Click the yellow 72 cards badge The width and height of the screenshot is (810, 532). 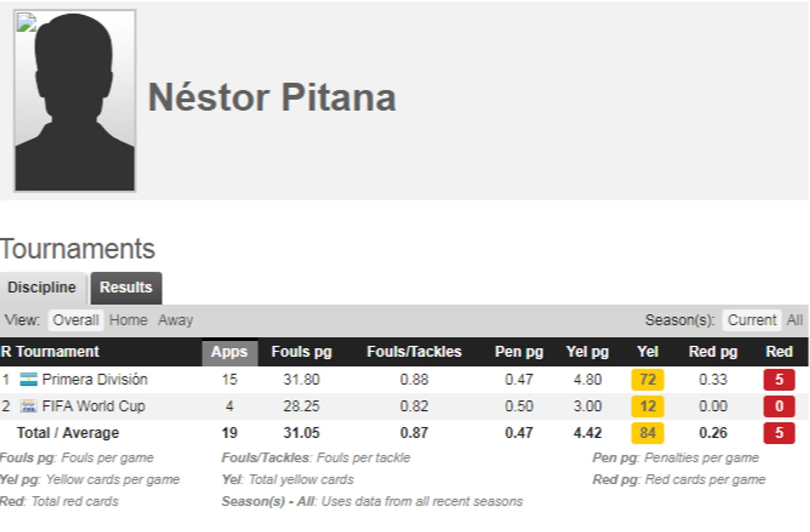(x=647, y=379)
